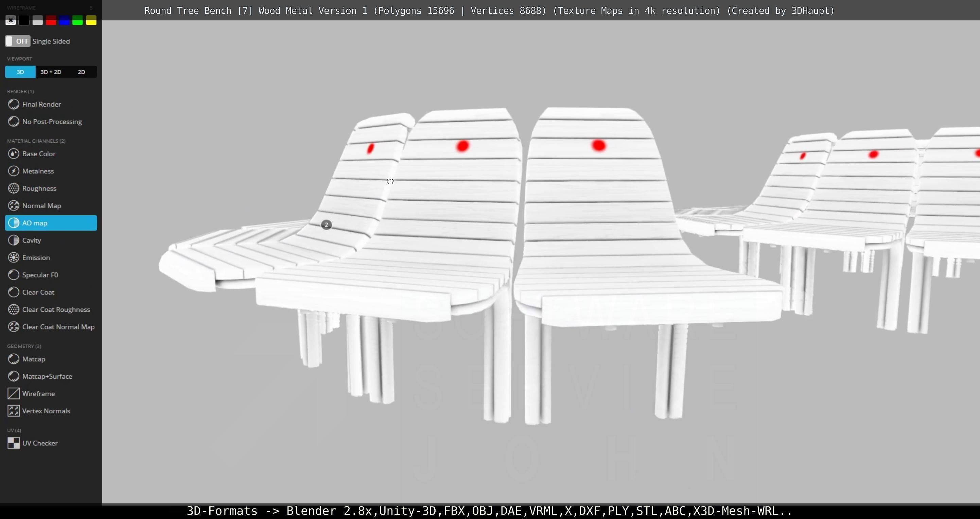980x519 pixels.
Task: Click the Vertex Normals geometry icon
Action: click(14, 411)
